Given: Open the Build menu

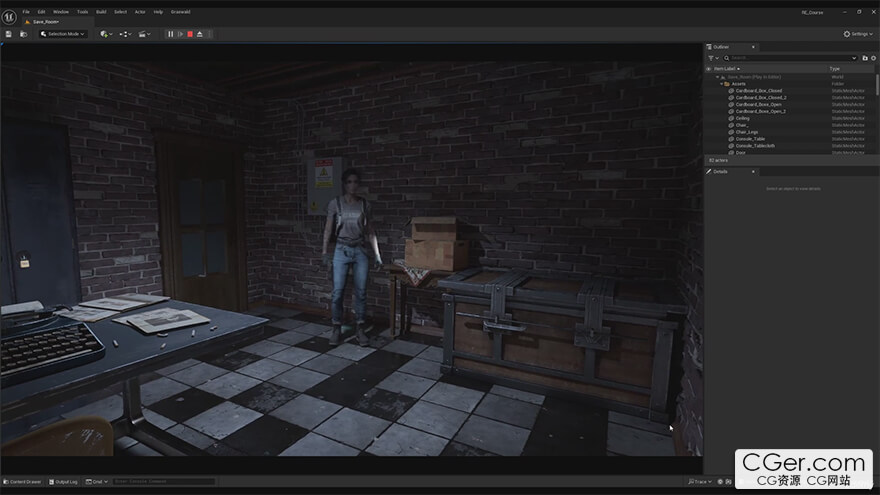Looking at the screenshot, I should (x=101, y=11).
